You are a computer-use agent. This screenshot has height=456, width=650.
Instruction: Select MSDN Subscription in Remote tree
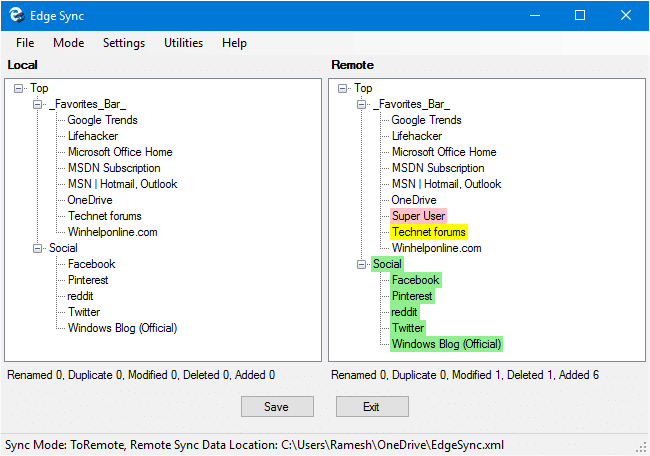point(438,168)
